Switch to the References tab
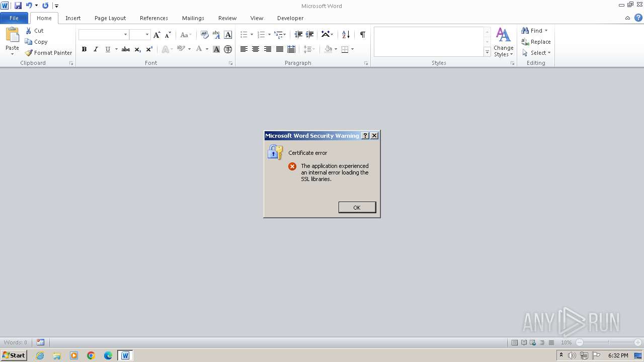 click(x=154, y=18)
